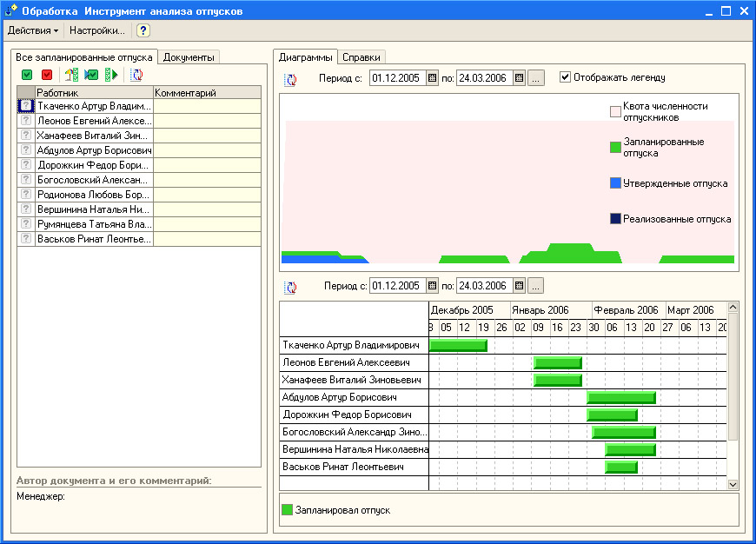The image size is (756, 544).
Task: Click the green checkmark icon in list toolbar
Action: click(27, 75)
